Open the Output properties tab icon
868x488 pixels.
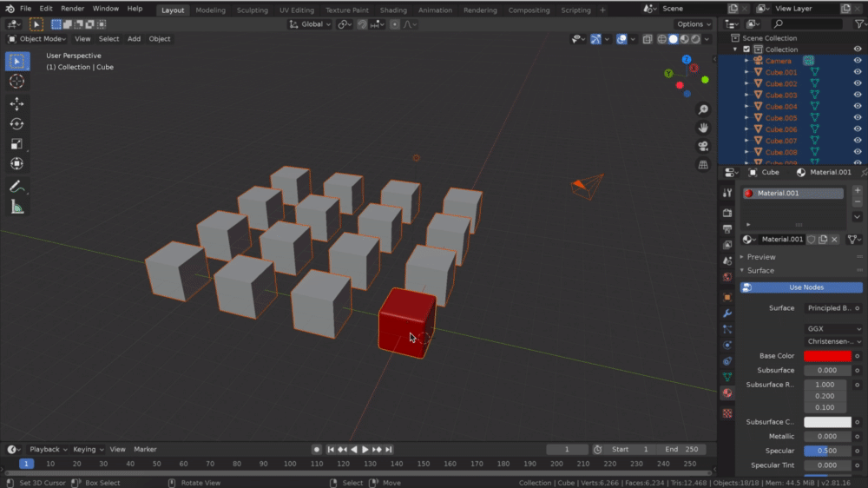[727, 228]
